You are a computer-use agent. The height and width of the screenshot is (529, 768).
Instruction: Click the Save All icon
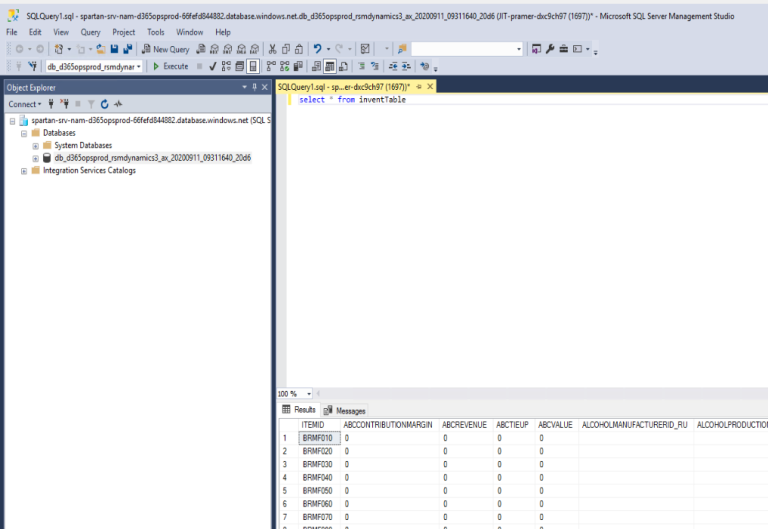128,49
